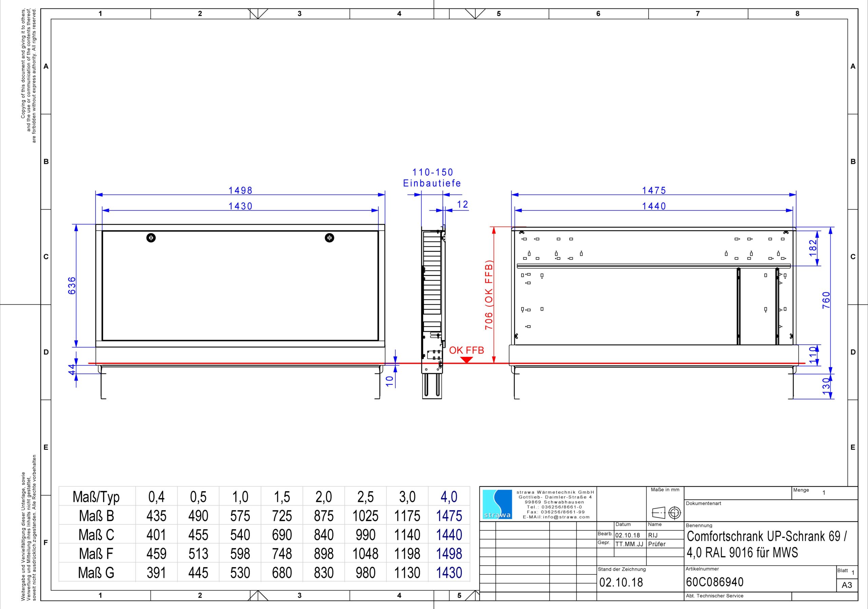Click the '760' vertical dimension
The image size is (868, 609).
point(826,300)
